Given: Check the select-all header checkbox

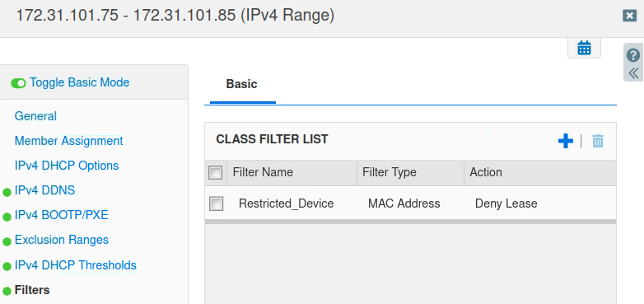Looking at the screenshot, I should (x=216, y=172).
